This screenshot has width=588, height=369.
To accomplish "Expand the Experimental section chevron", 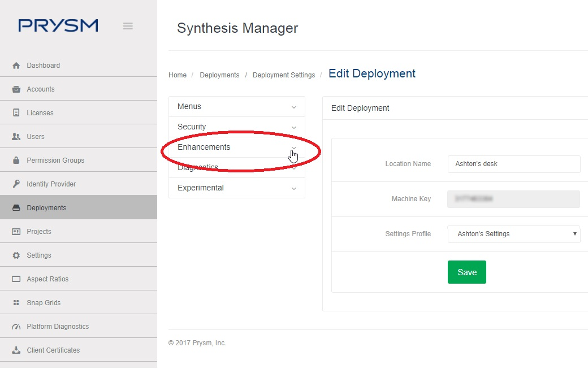I will (x=294, y=188).
